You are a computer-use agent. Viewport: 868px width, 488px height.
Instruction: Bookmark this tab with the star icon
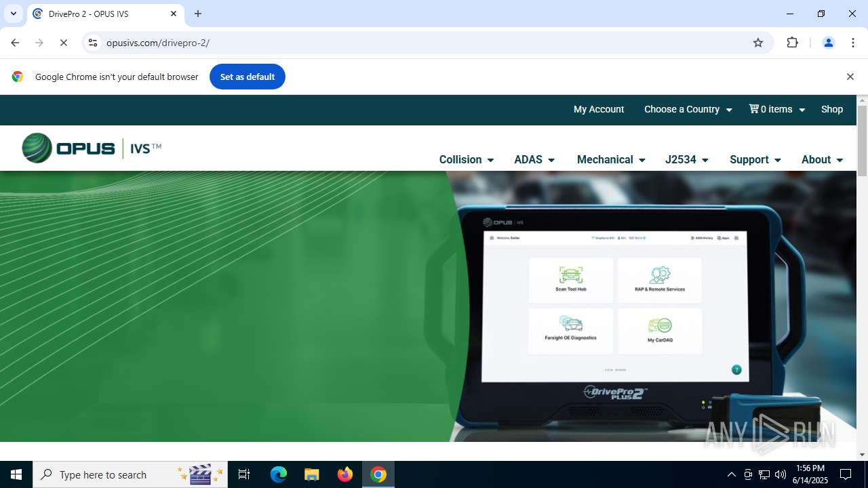[758, 43]
